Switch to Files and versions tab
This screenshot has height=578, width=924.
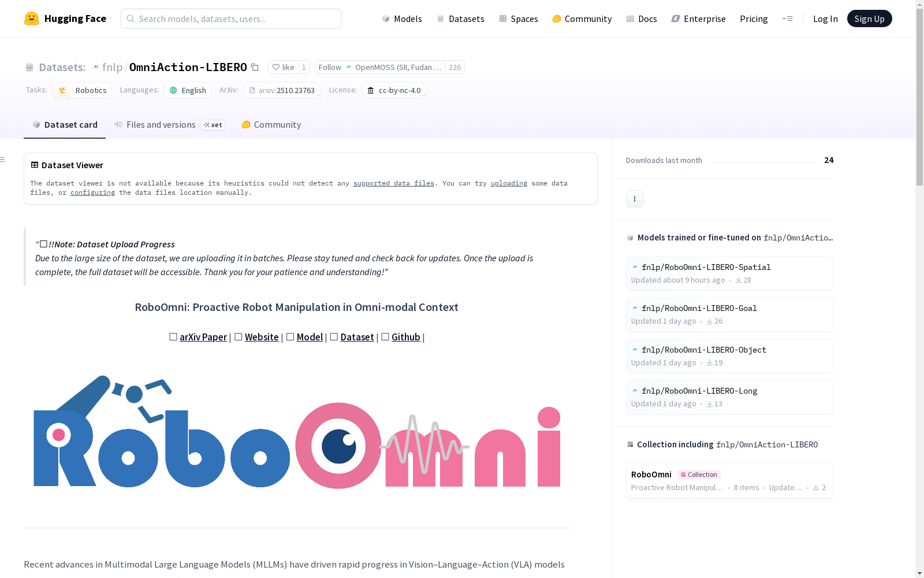click(x=169, y=125)
